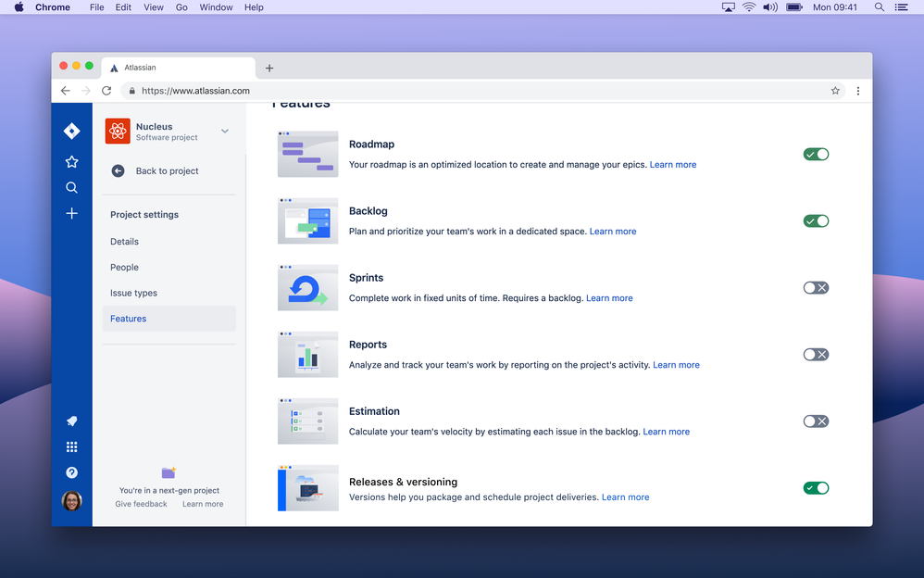Click the lock icon in address bar
This screenshot has width=924, height=578.
coord(132,91)
